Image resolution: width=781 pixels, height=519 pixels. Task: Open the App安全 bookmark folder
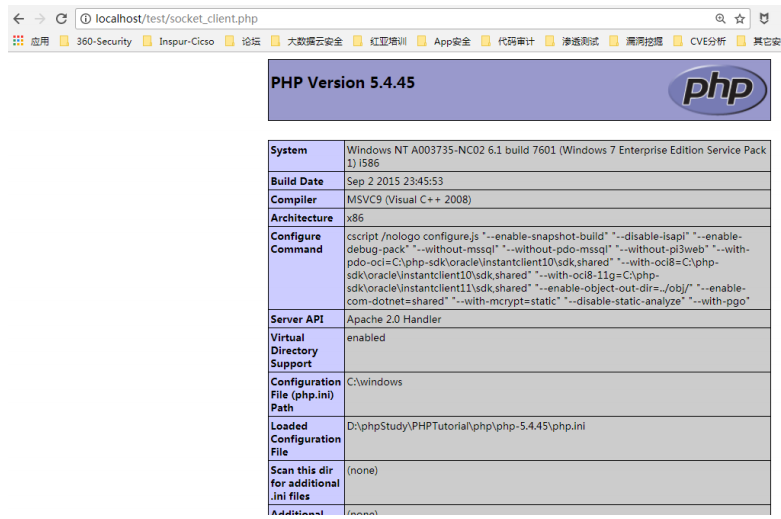444,41
